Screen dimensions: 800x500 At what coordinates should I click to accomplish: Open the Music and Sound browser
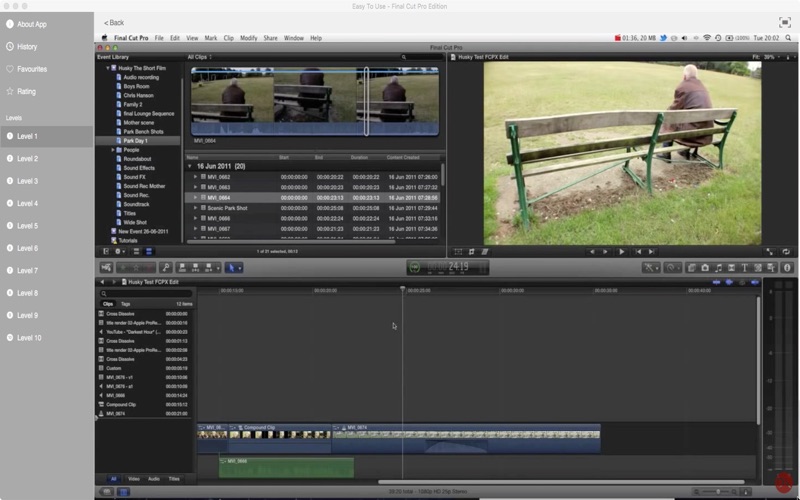pos(718,267)
